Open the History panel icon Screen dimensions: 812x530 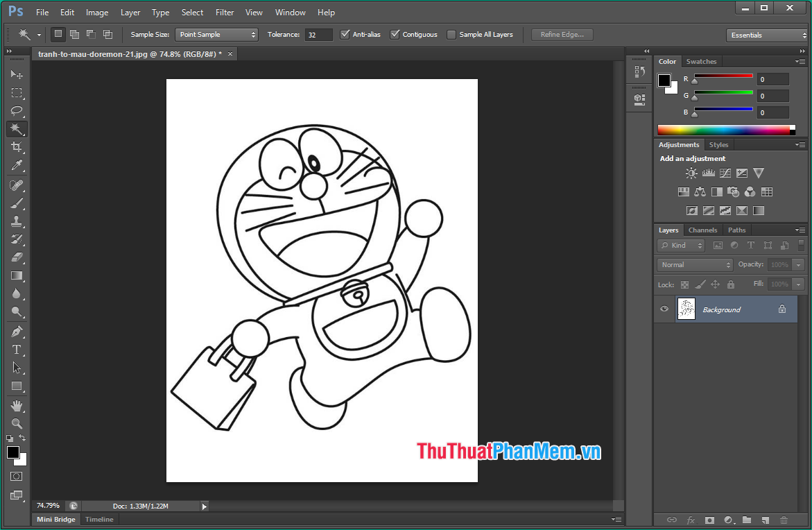point(639,72)
